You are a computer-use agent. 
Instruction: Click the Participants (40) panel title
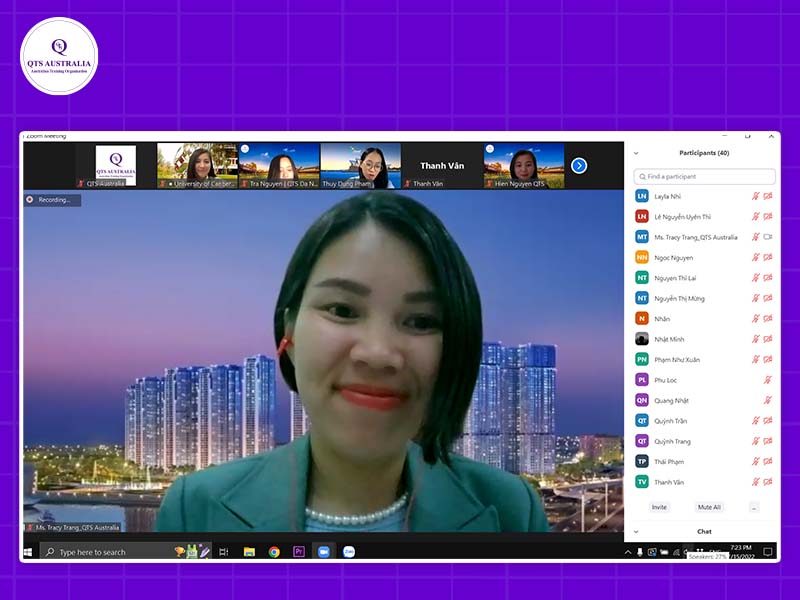tap(704, 153)
